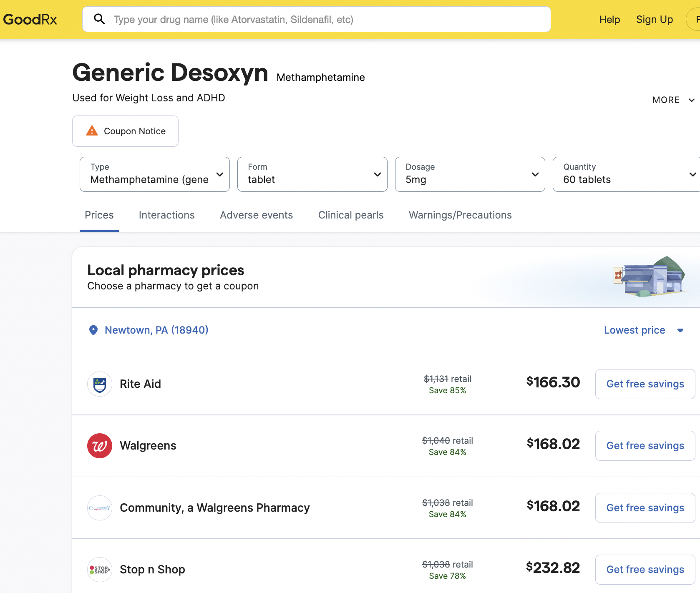Click the GoodRx logo

(x=30, y=20)
